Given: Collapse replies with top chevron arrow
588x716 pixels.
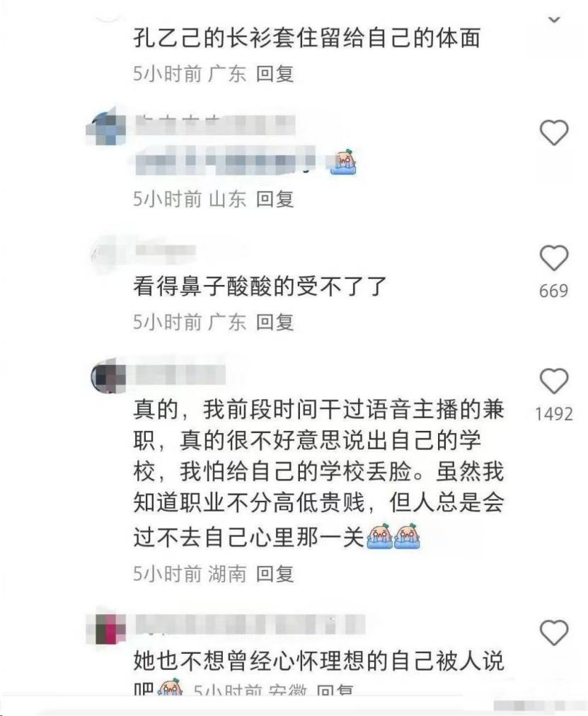Looking at the screenshot, I should pos(554,20).
